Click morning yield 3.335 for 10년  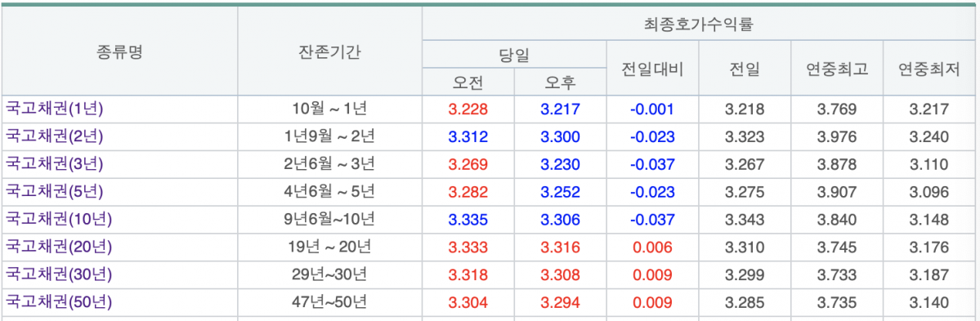(x=468, y=219)
